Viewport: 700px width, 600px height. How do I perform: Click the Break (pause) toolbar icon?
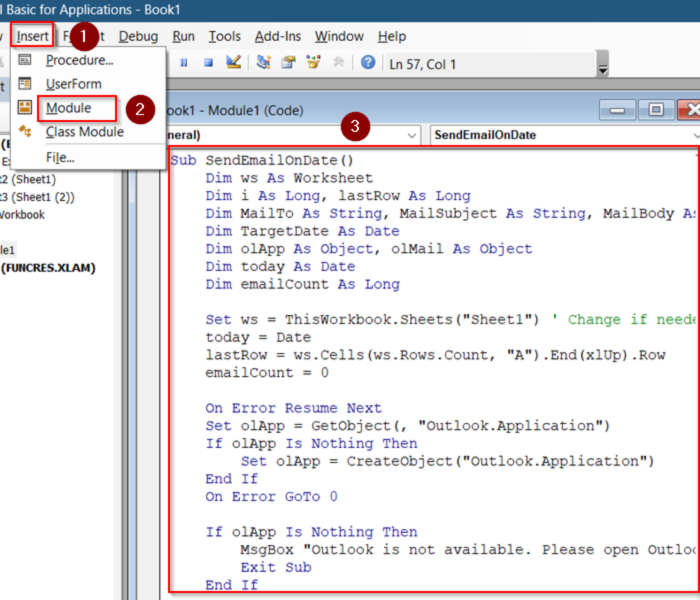click(184, 62)
